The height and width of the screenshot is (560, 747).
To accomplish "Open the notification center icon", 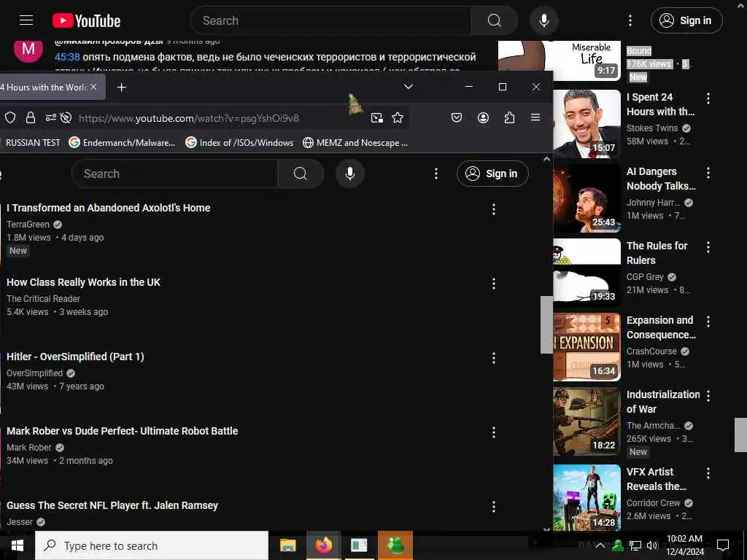I will pos(723,545).
